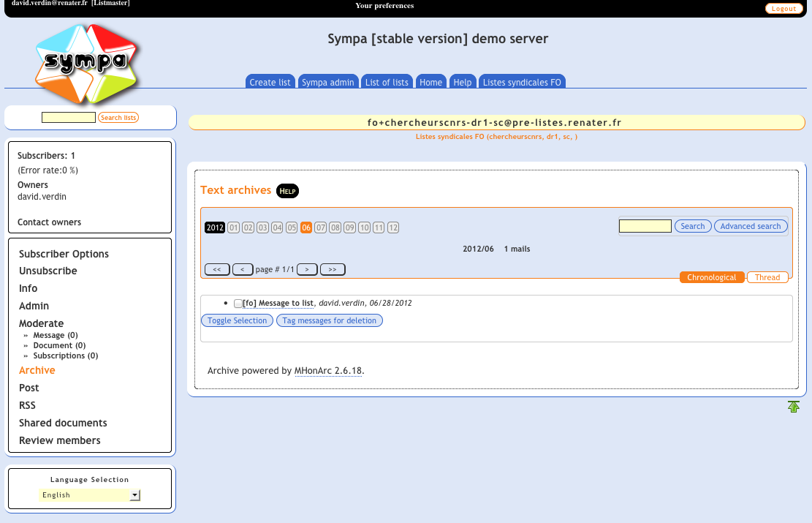This screenshot has width=812, height=523.
Task: Select month 09 in archives
Action: click(349, 227)
